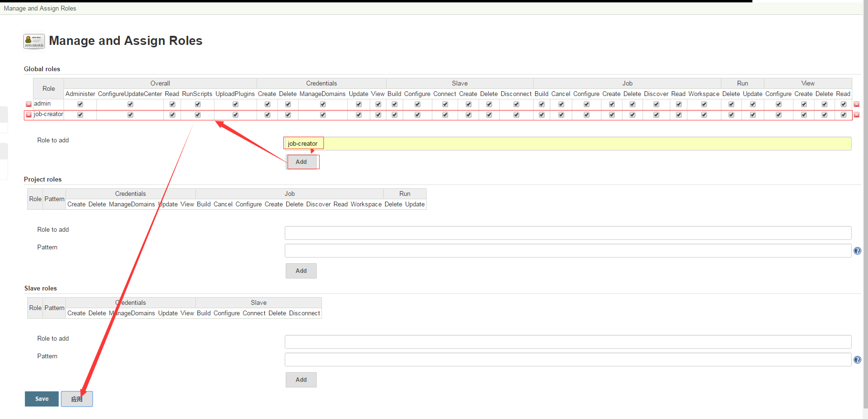The width and height of the screenshot is (868, 419).
Task: Toggle job-creator Slave Connect checkbox
Action: (x=445, y=115)
